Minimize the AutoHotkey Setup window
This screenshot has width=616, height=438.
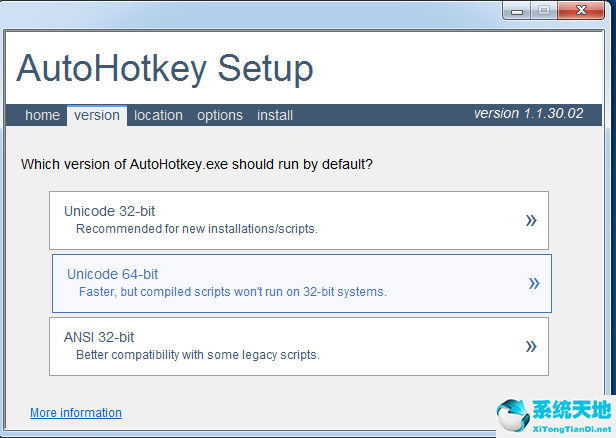[x=517, y=11]
